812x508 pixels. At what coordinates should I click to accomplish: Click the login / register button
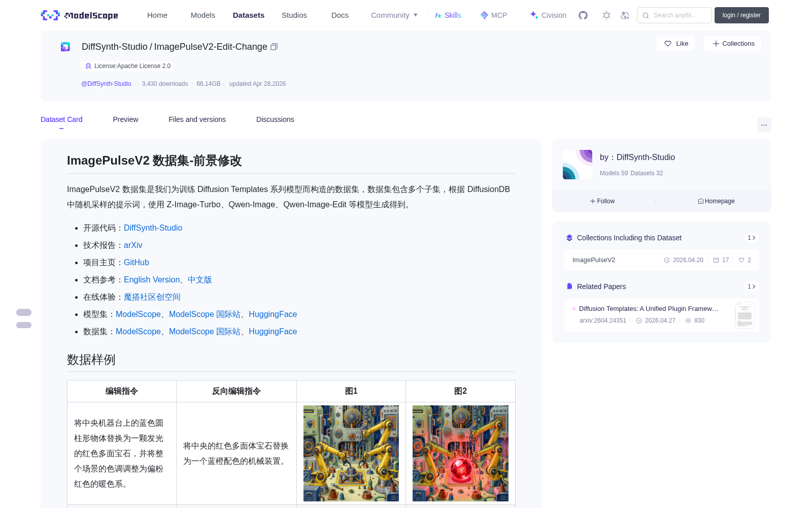741,15
